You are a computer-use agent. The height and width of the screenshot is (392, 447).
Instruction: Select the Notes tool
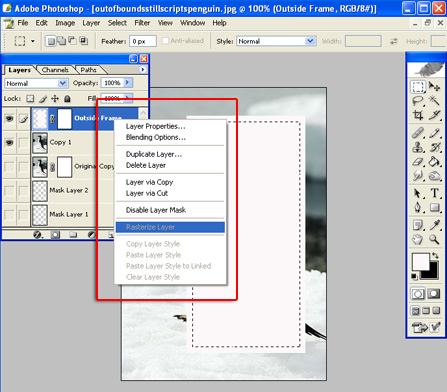coord(418,225)
